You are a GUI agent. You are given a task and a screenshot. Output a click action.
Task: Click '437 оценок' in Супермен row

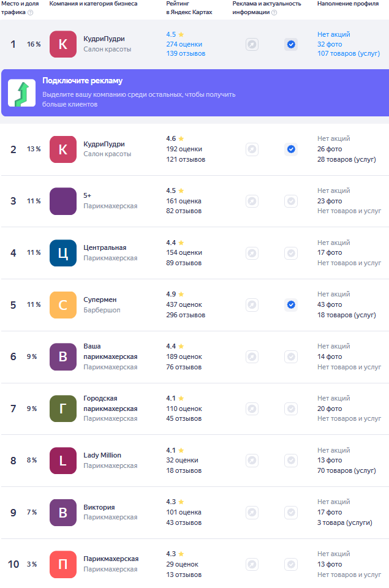(x=184, y=305)
